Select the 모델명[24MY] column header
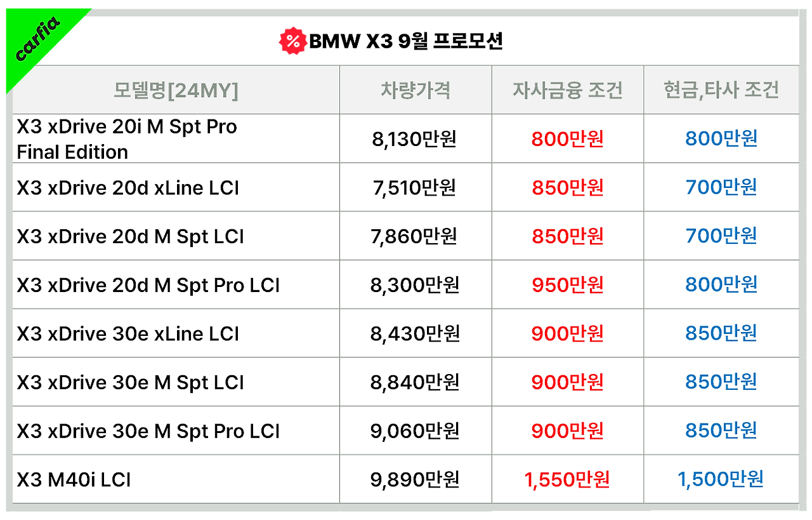Image resolution: width=812 pixels, height=520 pixels. tap(176, 90)
